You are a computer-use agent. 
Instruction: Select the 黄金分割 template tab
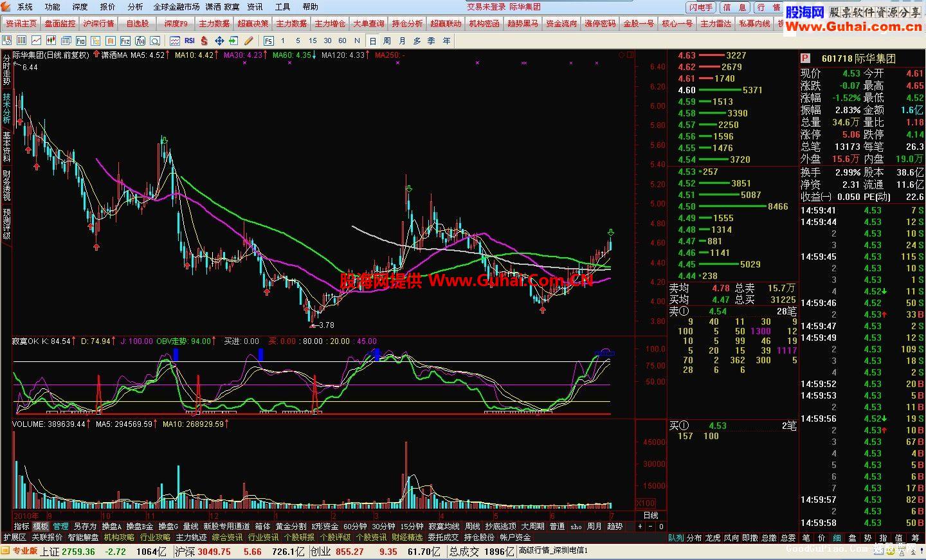click(291, 526)
